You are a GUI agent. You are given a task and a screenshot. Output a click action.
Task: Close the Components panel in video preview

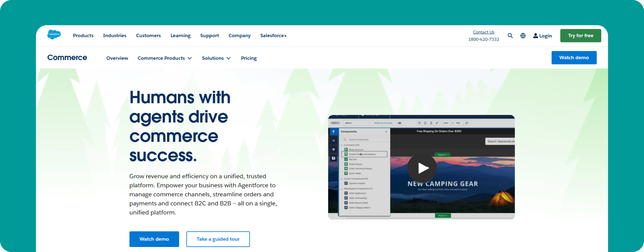pyautogui.click(x=386, y=132)
